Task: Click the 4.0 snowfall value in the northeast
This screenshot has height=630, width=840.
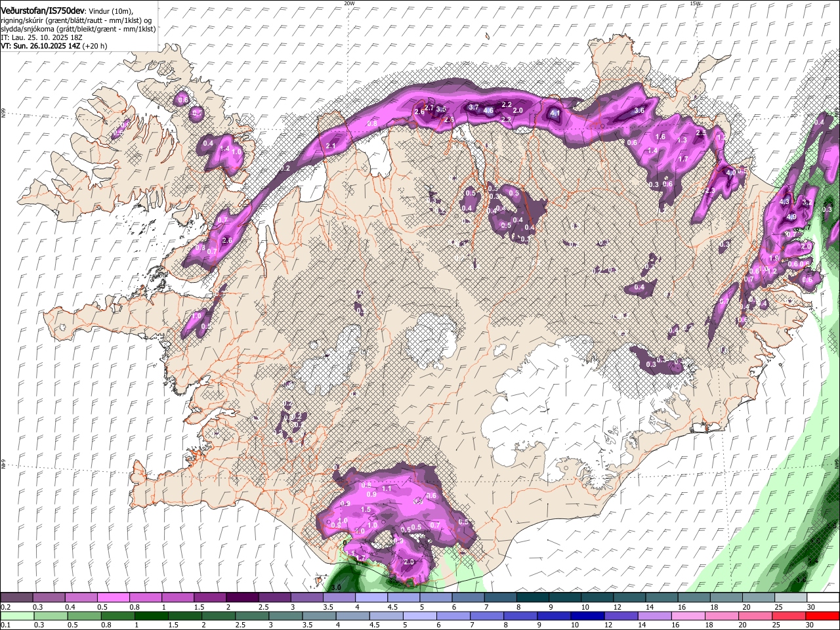Action: point(730,173)
